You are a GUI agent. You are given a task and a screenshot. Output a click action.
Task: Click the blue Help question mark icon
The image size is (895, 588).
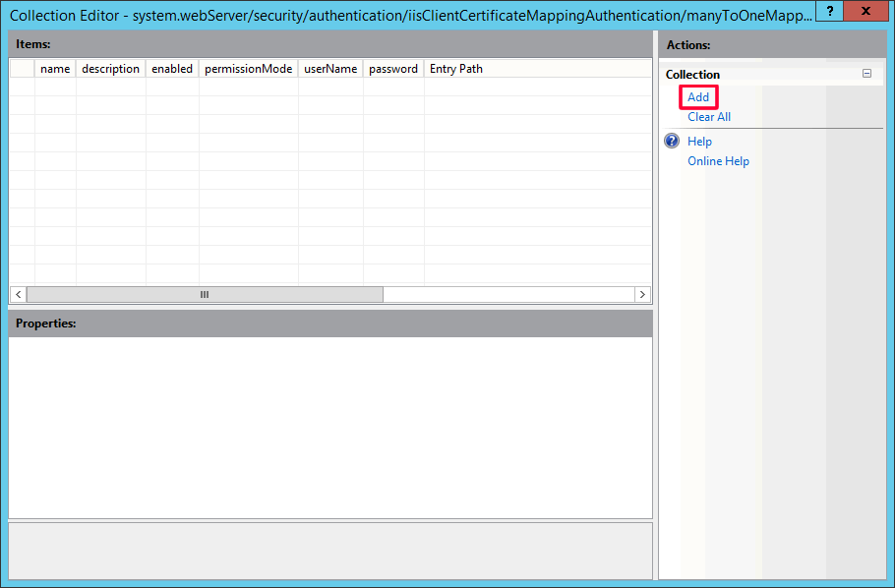(673, 142)
